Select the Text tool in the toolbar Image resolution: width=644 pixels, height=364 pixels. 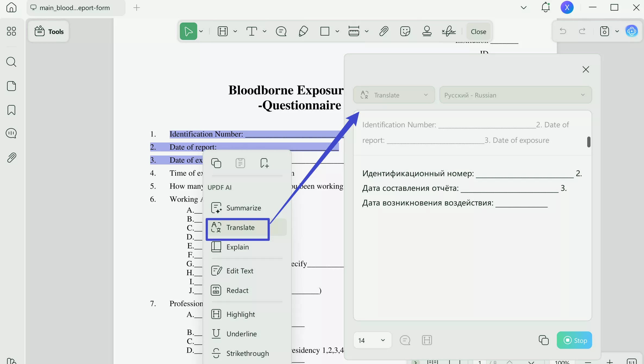coord(252,31)
